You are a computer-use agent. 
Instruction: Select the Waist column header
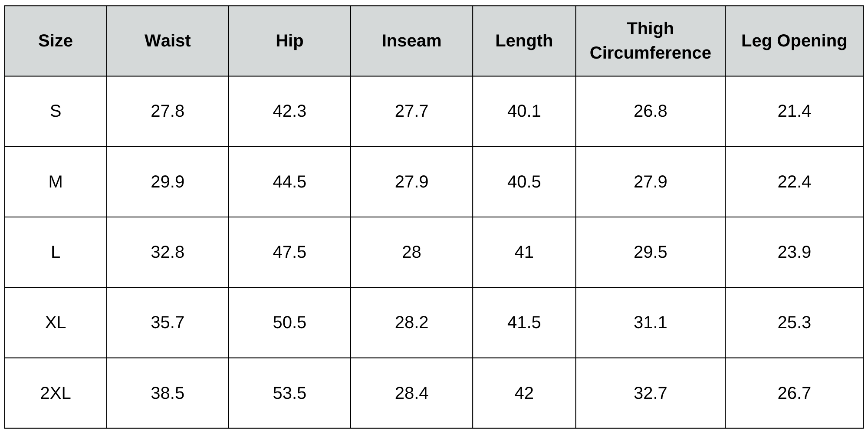[168, 41]
